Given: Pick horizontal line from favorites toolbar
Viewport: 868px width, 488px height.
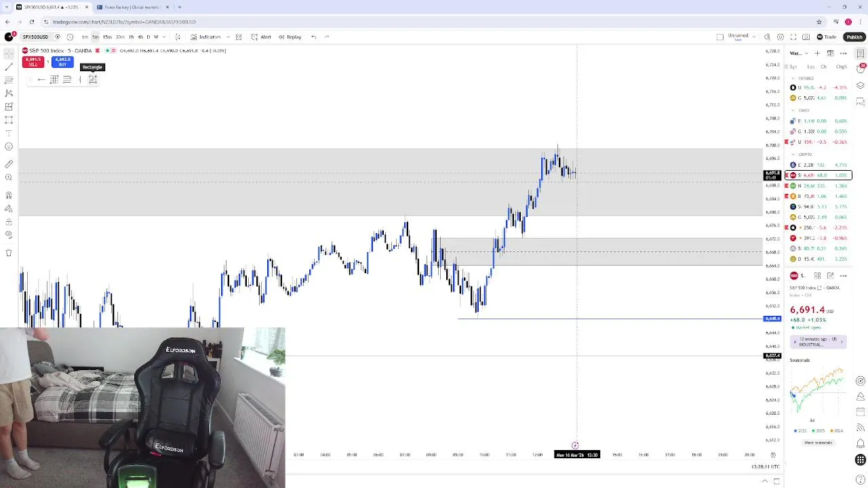Looking at the screenshot, I should [41, 79].
